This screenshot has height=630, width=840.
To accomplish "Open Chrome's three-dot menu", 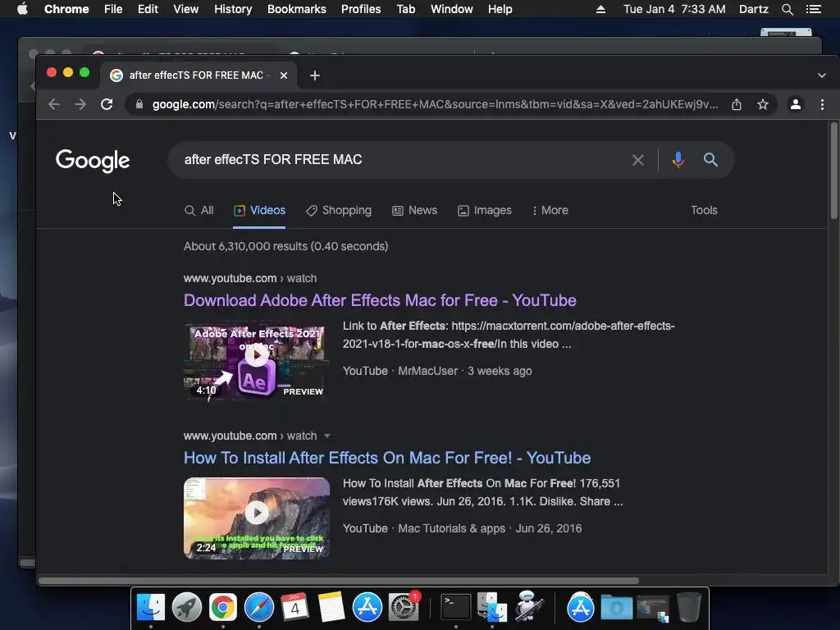I will [822, 104].
